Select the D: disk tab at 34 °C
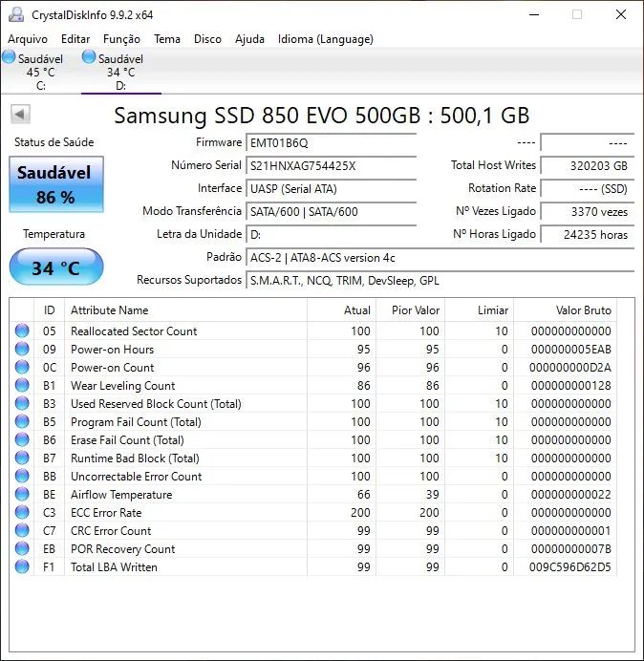The image size is (644, 661). point(121,71)
